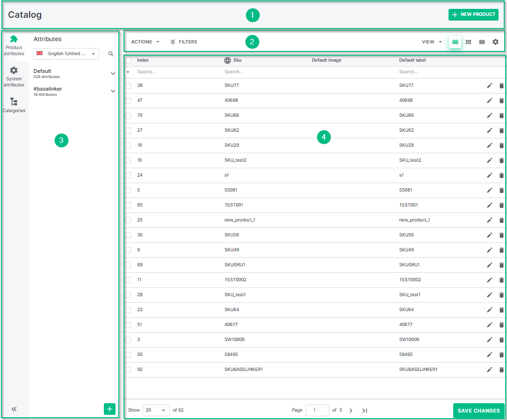
Task: Click the Sku column search field
Action: point(262,72)
